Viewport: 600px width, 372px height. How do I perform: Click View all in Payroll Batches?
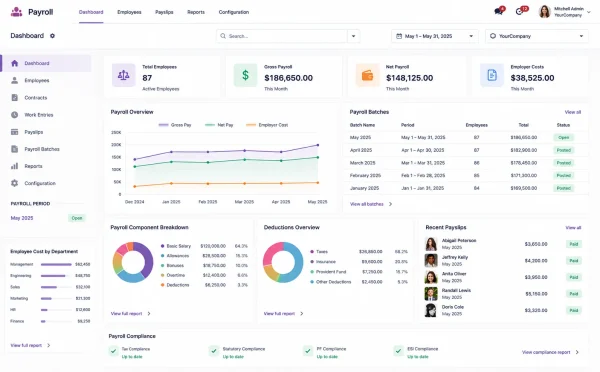[573, 112]
